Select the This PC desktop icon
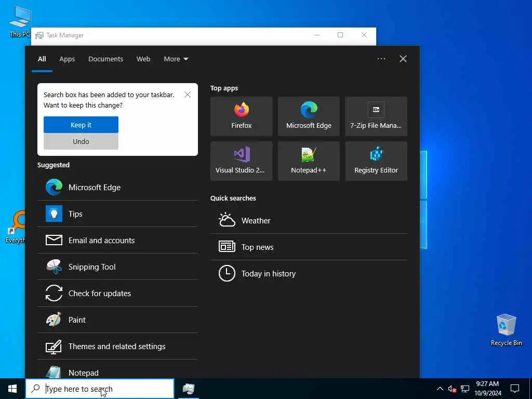Screen dimensions: 532x399 click(x=20, y=21)
